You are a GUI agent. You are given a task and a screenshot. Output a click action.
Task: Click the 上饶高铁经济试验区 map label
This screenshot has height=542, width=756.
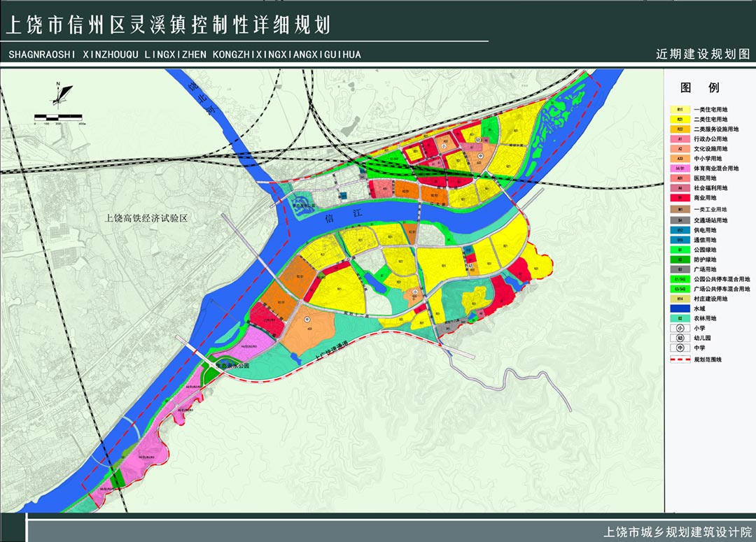[x=147, y=217]
